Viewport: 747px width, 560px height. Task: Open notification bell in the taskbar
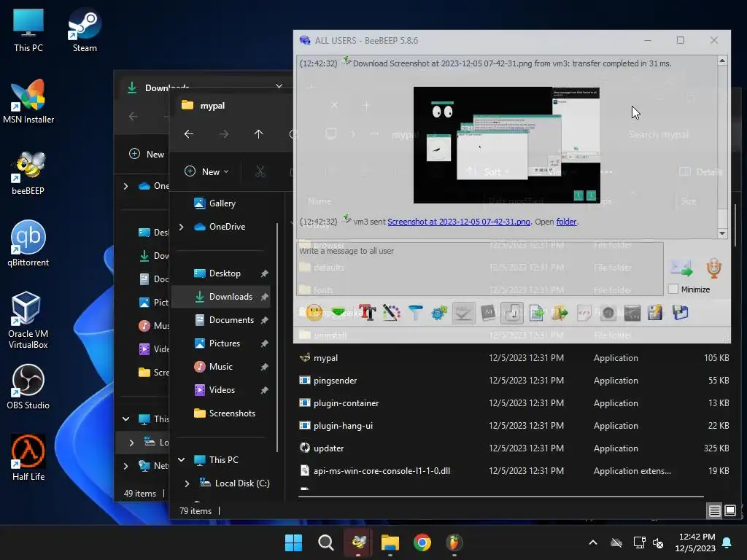(727, 542)
